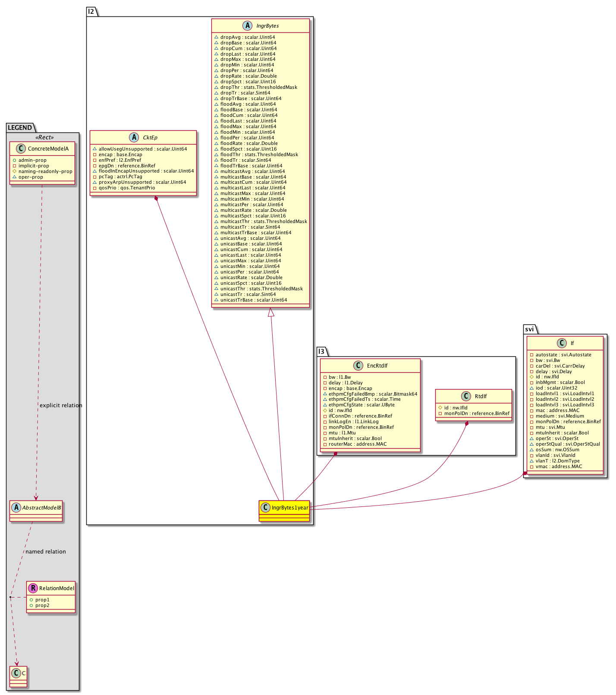
Task: Click the 'C' icon of svi If class
Action: (x=562, y=343)
